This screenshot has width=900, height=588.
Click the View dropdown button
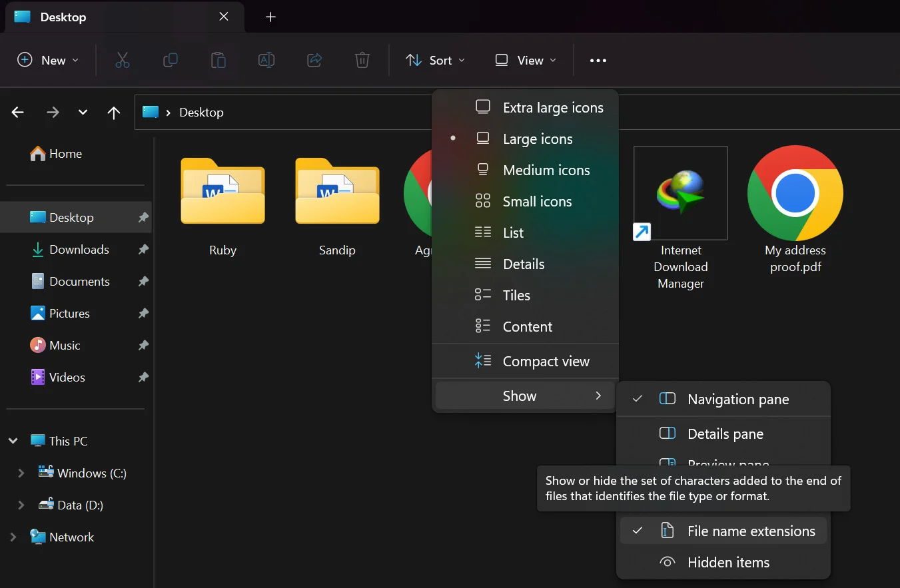coord(526,60)
